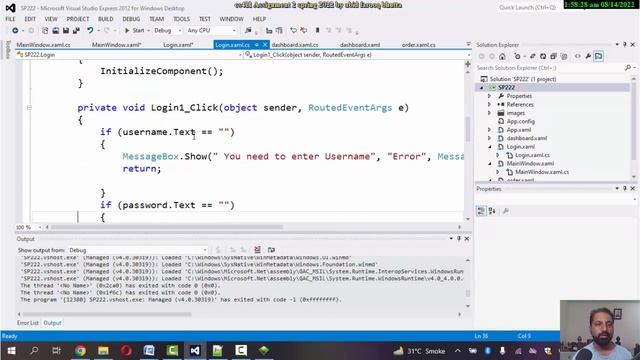Open File Explorer from the taskbar
This screenshot has width=640, height=360.
pos(103,351)
